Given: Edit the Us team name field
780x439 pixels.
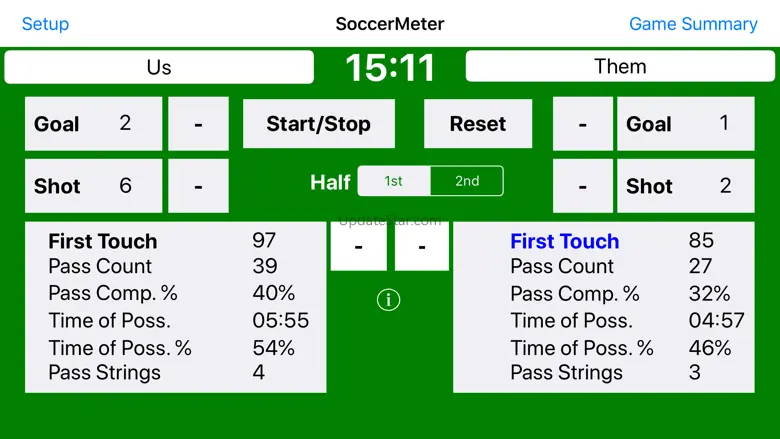Looking at the screenshot, I should 159,67.
